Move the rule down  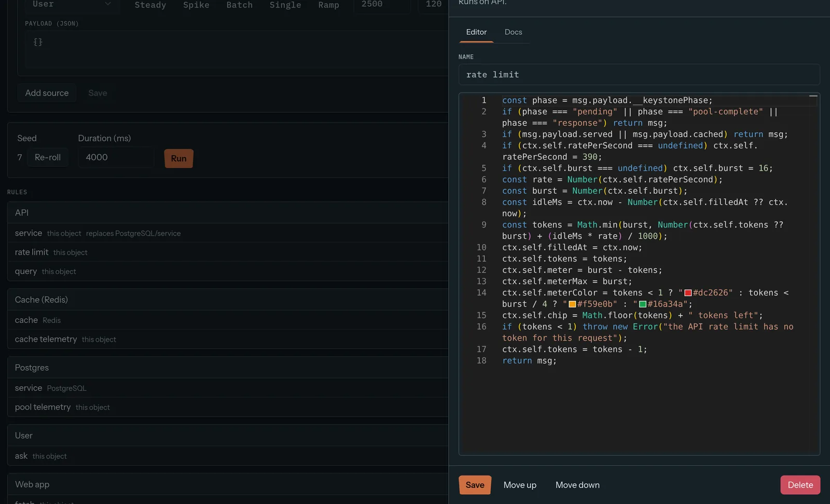[577, 485]
